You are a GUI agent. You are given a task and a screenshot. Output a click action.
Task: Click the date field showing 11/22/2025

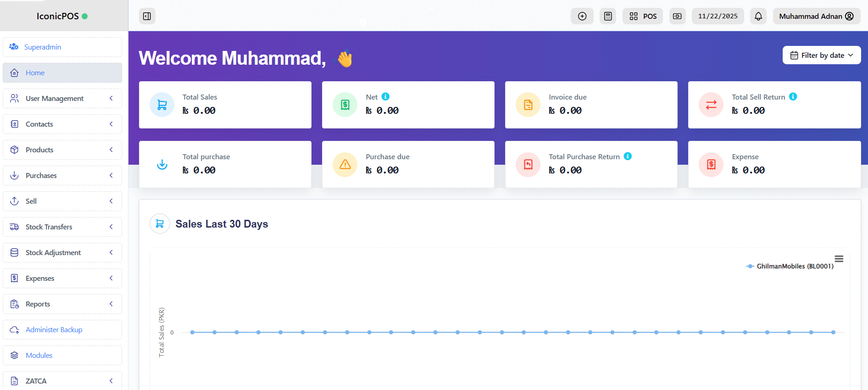pos(718,16)
